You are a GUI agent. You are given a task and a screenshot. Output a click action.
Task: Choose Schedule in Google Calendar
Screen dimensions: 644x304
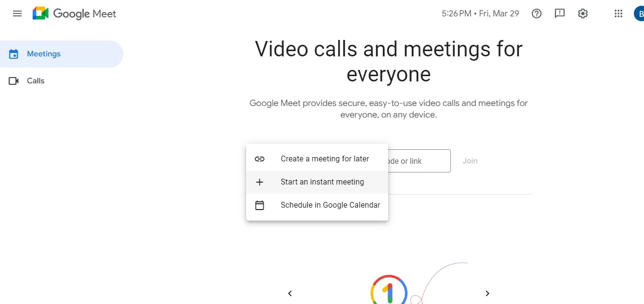tap(317, 205)
